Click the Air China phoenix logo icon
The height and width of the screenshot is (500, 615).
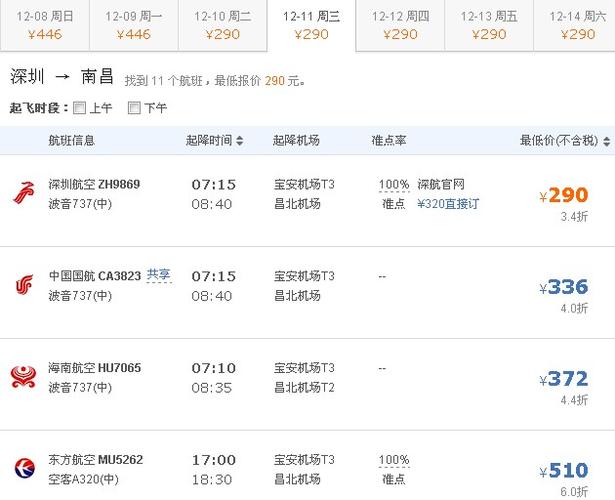[24, 285]
